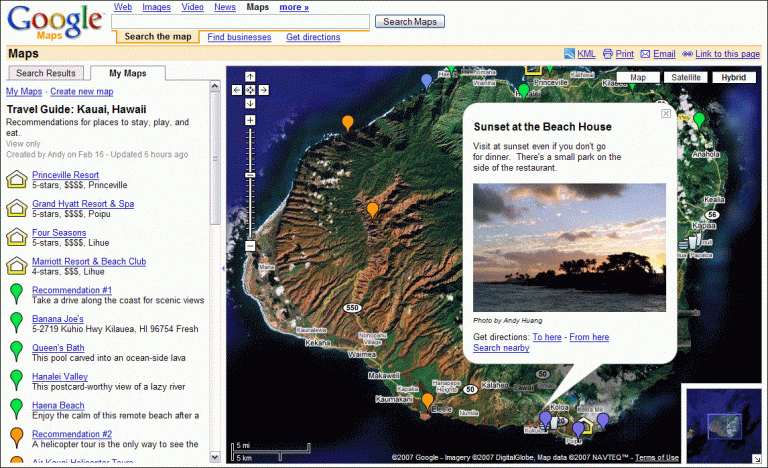Click the chain icon beside Link to this page
The image size is (768, 468).
pos(687,54)
